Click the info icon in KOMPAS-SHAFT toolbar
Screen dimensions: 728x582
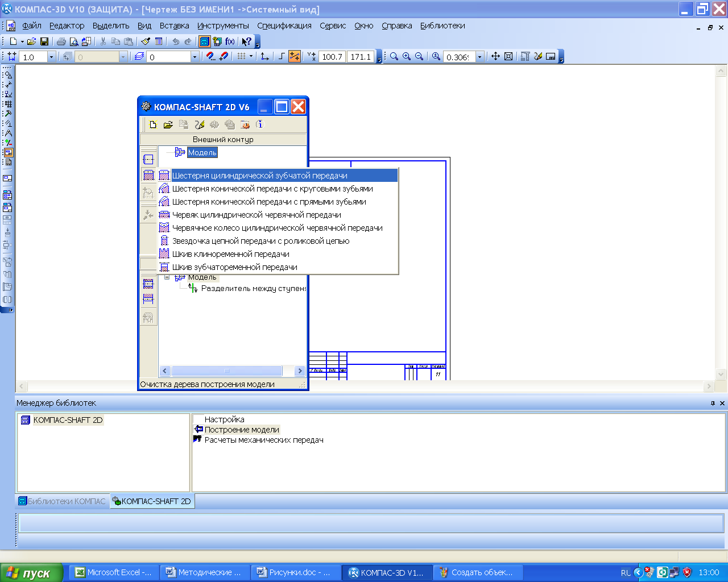(x=260, y=125)
